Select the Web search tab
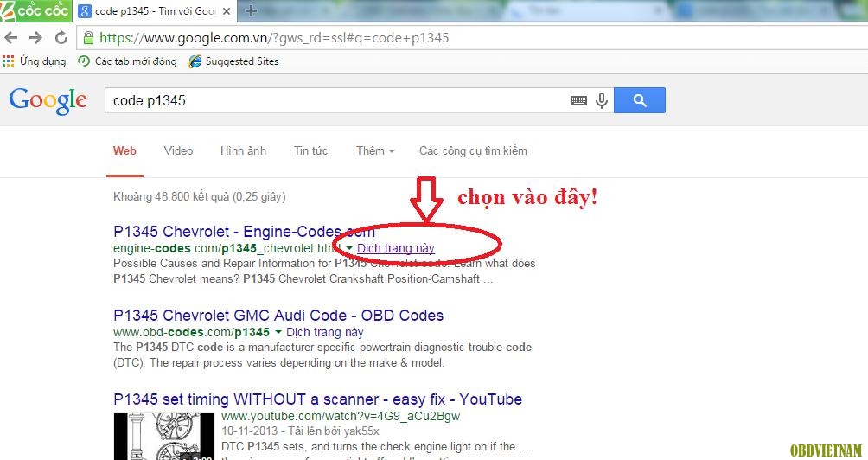 [124, 150]
